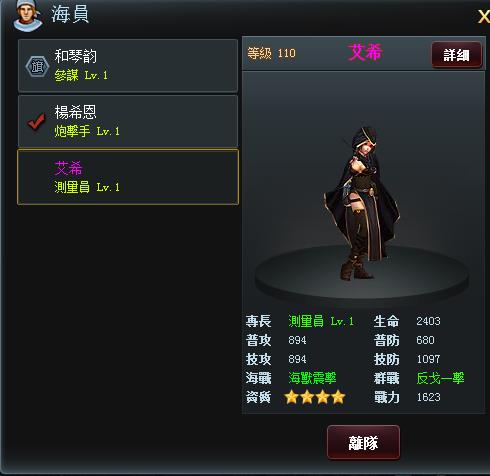Click the 艾希 character model preview
Screen dimensions: 490x476
click(x=362, y=203)
